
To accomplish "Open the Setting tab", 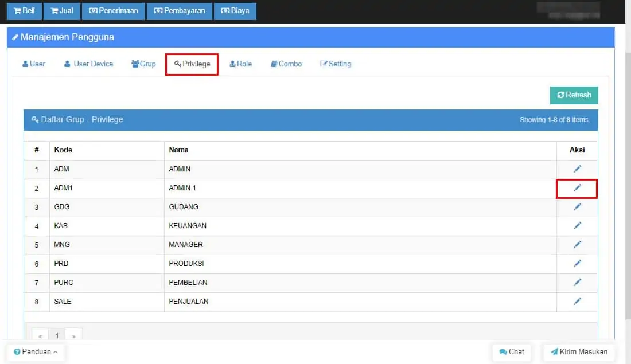I will (336, 64).
